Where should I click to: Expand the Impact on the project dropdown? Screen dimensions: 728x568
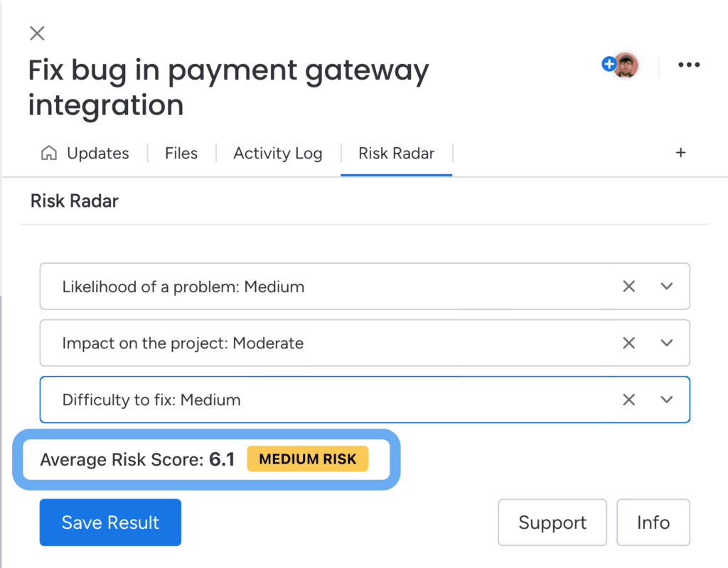pos(667,343)
